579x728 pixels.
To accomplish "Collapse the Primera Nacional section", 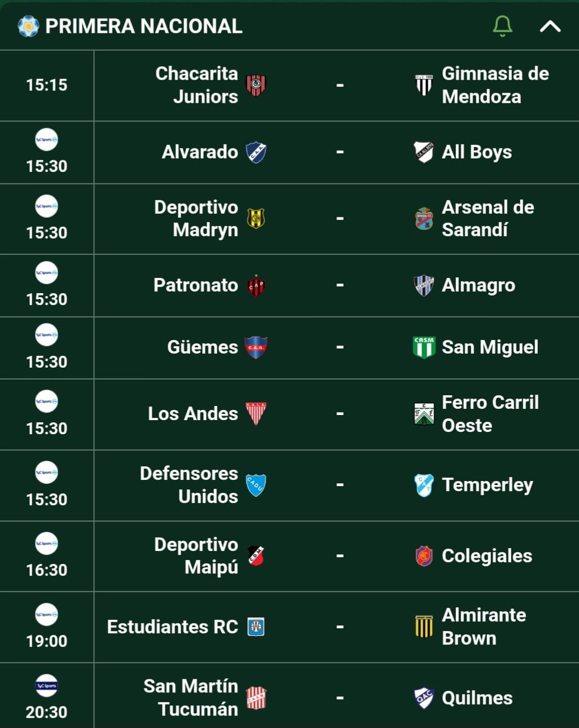I will (550, 27).
